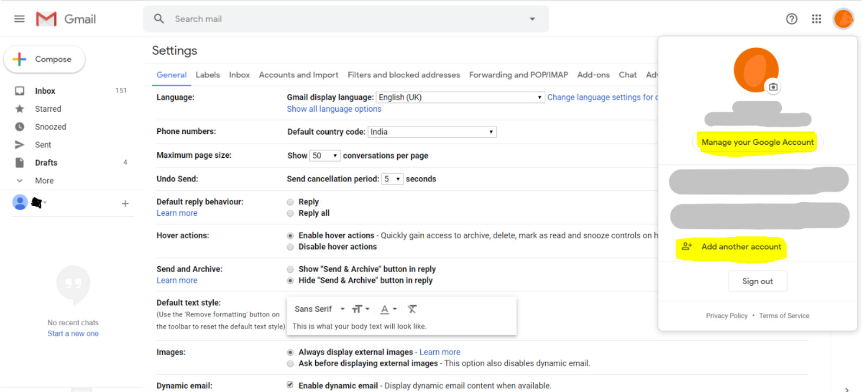This screenshot has height=392, width=868.
Task: Open the Gmail display language dropdown
Action: click(460, 98)
